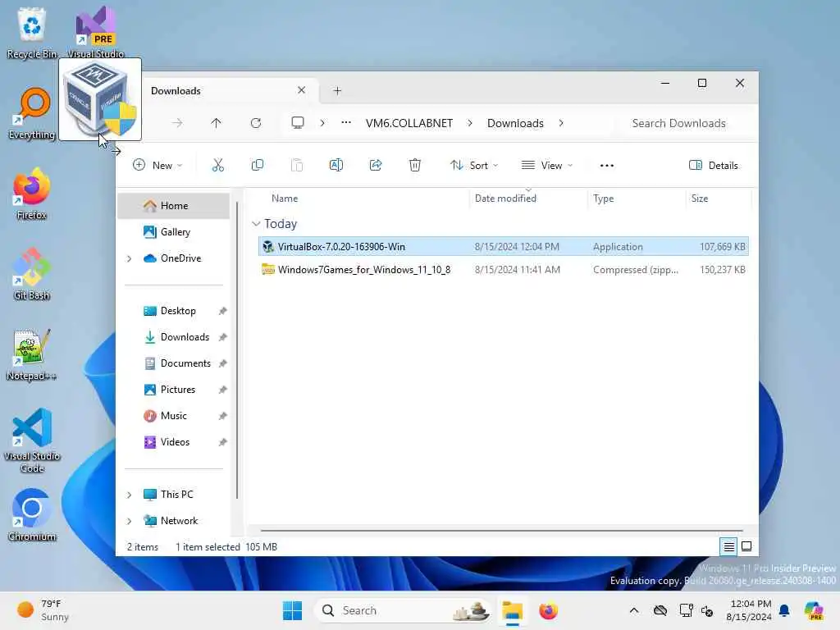Select the Firefox desktop shortcut
840x630 pixels.
pyautogui.click(x=32, y=194)
